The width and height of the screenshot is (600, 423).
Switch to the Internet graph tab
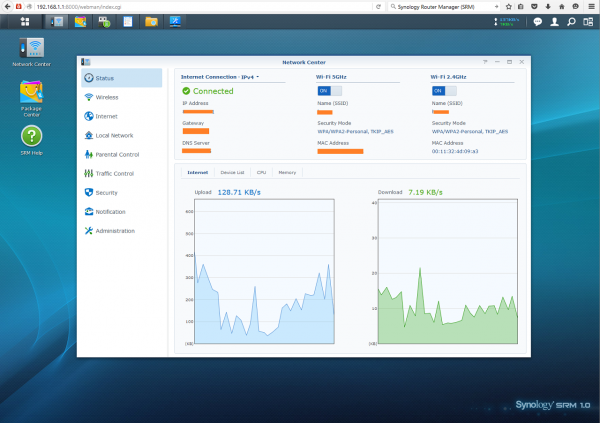tap(198, 173)
